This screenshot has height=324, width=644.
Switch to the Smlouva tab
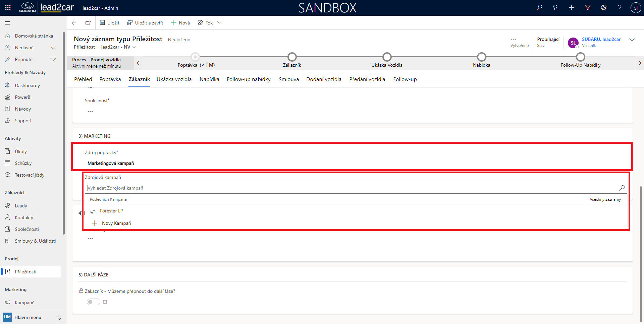pos(288,79)
